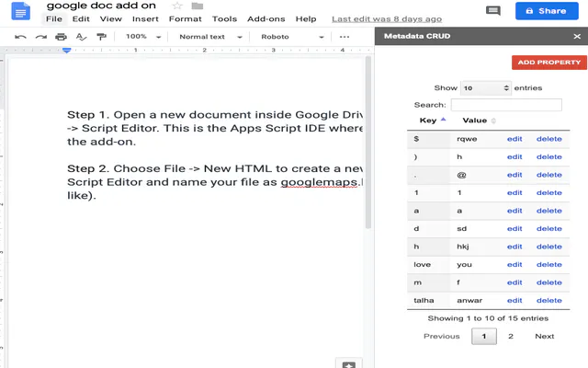Click edit for the hkj row
The height and width of the screenshot is (368, 588).
(x=514, y=247)
